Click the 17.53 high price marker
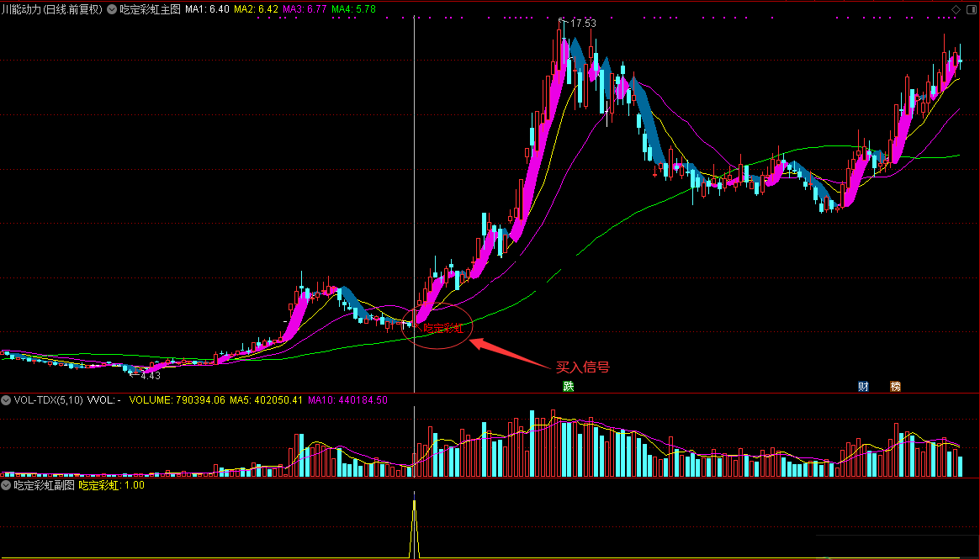Viewport: 980px width, 560px height. tap(582, 23)
